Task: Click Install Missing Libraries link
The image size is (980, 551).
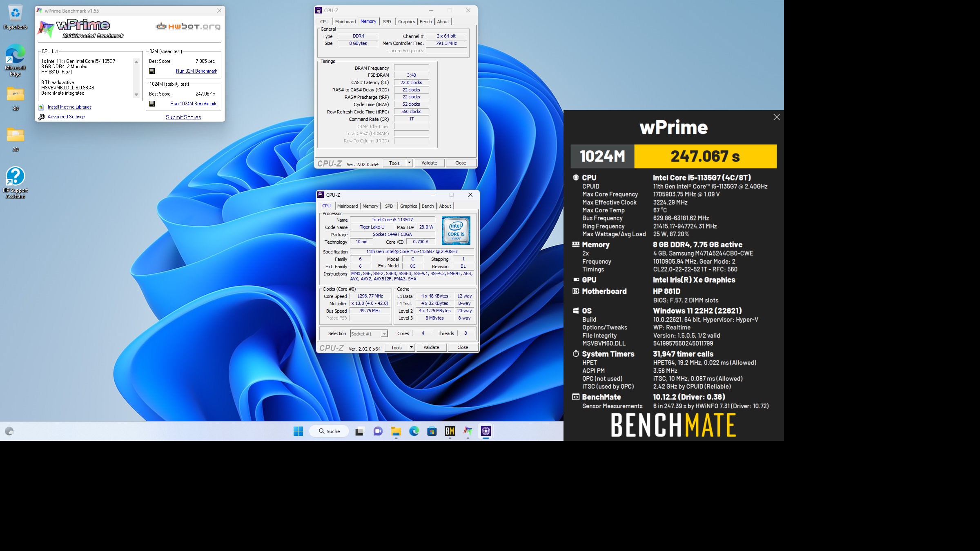Action: point(69,107)
